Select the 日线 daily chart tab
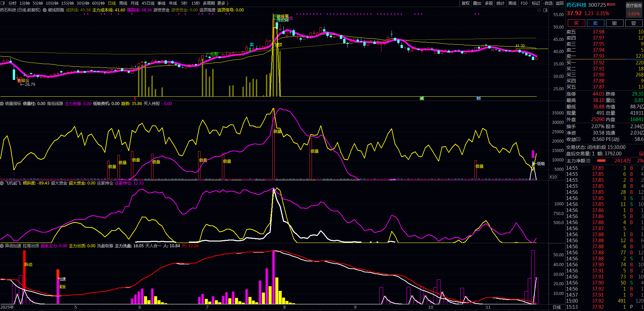Screen dimensions: 644x311 (x=112, y=3)
